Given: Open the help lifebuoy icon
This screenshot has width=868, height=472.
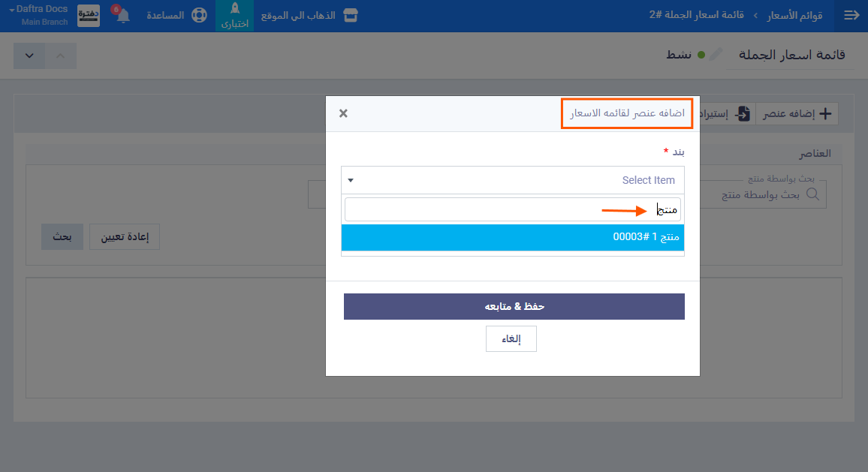Looking at the screenshot, I should tap(198, 16).
